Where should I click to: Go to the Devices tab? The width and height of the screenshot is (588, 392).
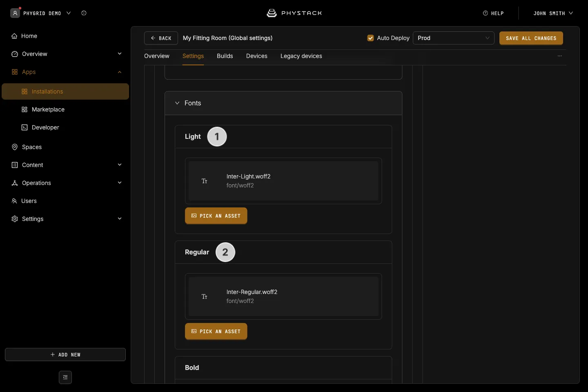[257, 56]
